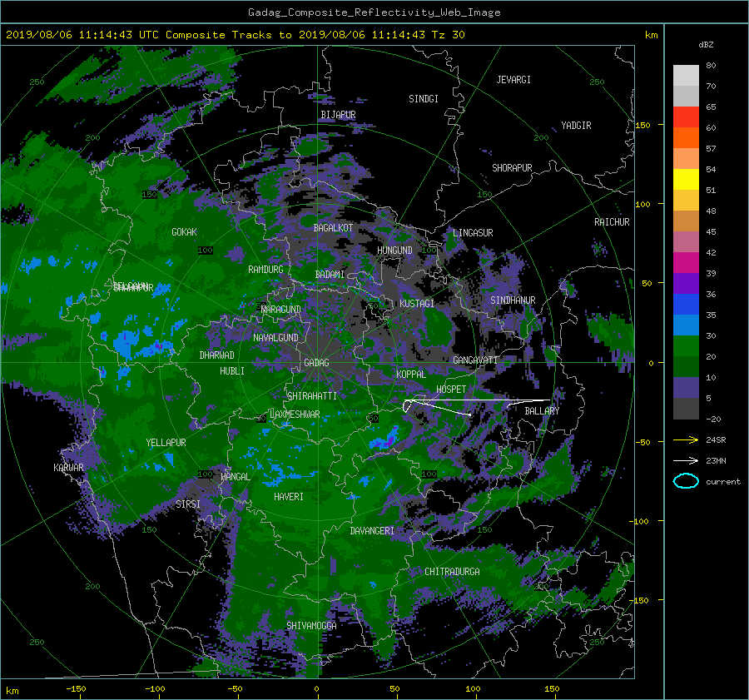
Task: Click the RAMDURG town label
Action: pyautogui.click(x=265, y=270)
